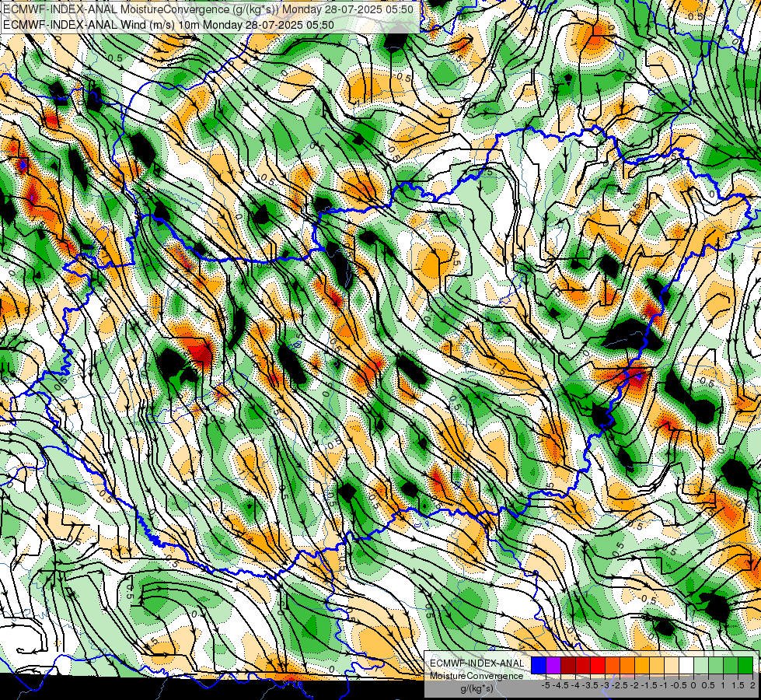Click the '-3.5' legend tick value
Image resolution: width=761 pixels, height=700 pixels.
click(x=590, y=685)
